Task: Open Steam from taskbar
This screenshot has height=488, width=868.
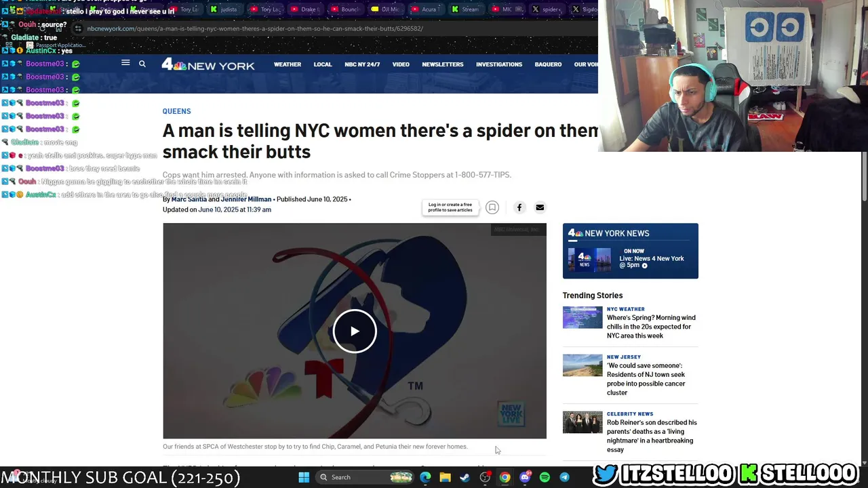Action: (x=465, y=477)
